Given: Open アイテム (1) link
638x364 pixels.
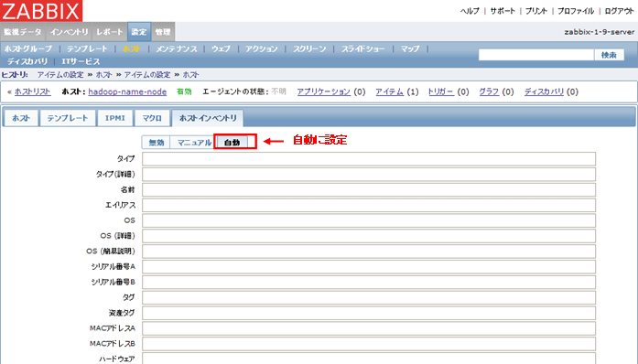Looking at the screenshot, I should pos(389,92).
